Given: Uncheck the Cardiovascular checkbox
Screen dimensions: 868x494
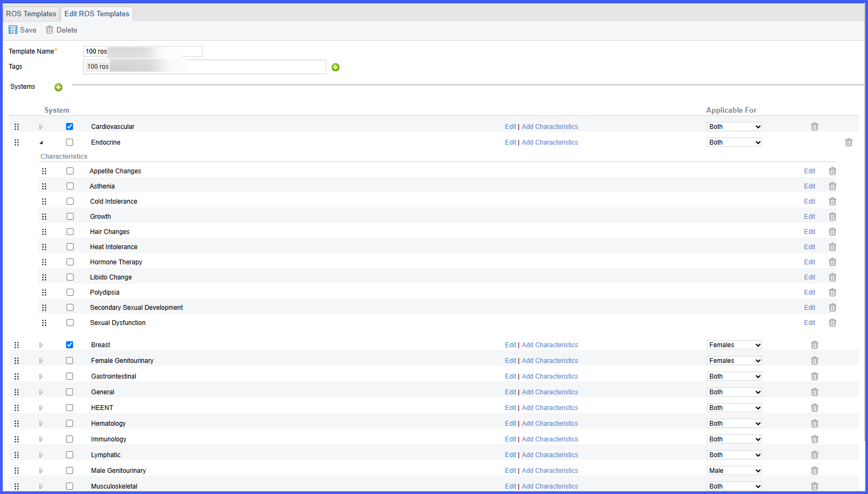Looking at the screenshot, I should click(69, 127).
